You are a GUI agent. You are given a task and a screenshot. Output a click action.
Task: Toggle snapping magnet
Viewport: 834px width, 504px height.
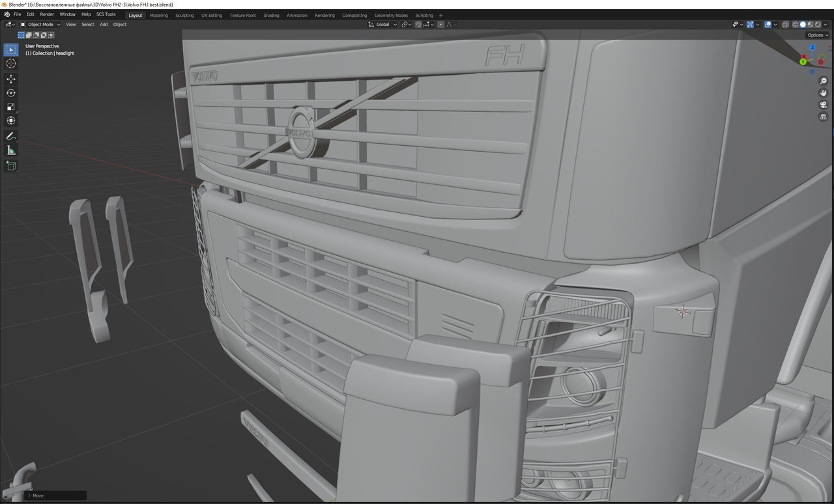point(418,24)
